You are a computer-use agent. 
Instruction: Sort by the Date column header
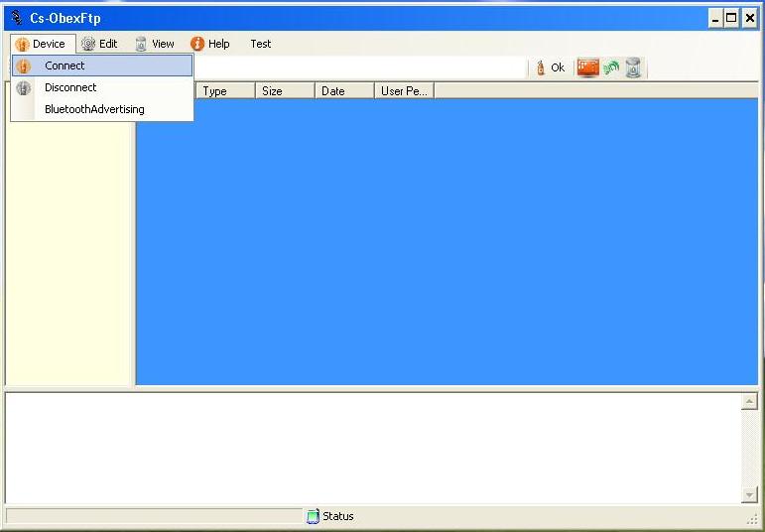(344, 91)
